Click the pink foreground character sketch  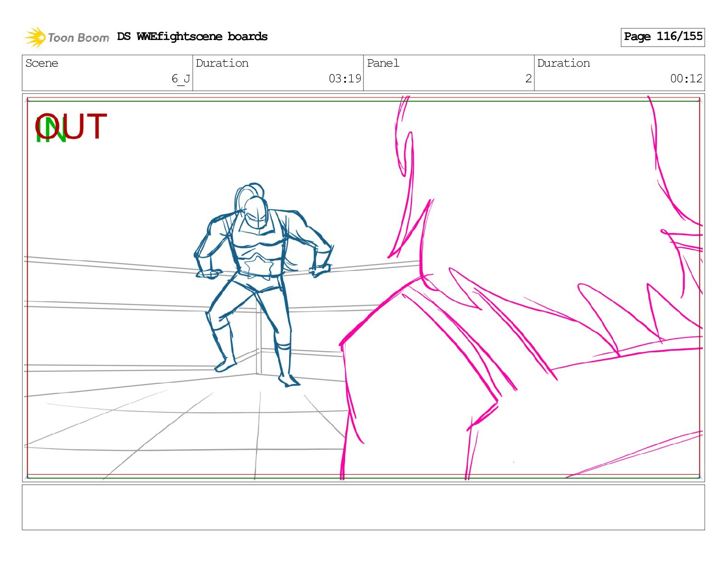point(521,288)
